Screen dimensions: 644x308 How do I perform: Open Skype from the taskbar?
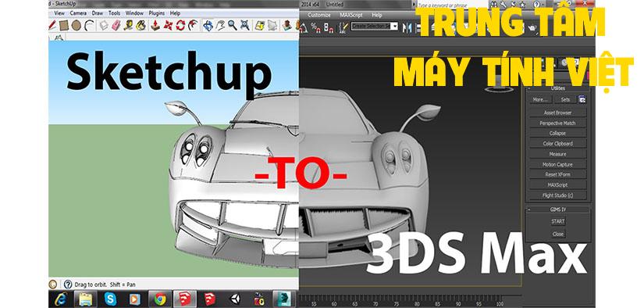pyautogui.click(x=110, y=299)
